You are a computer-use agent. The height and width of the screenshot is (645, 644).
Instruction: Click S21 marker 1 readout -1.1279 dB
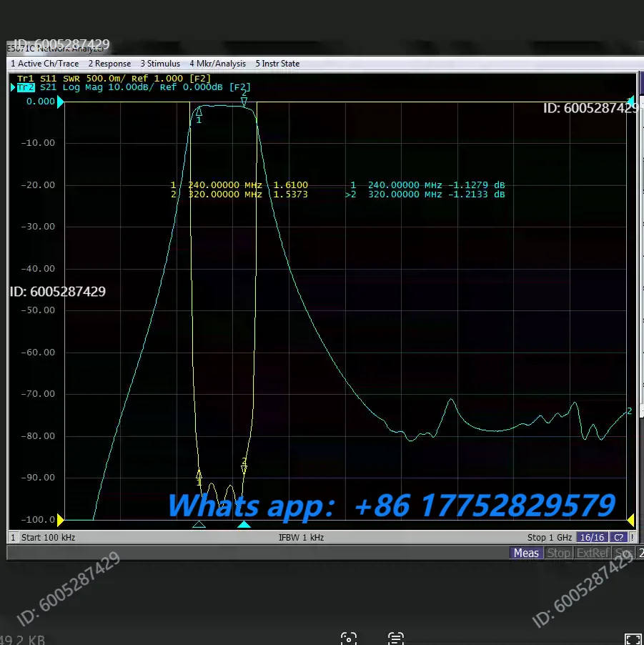[427, 185]
